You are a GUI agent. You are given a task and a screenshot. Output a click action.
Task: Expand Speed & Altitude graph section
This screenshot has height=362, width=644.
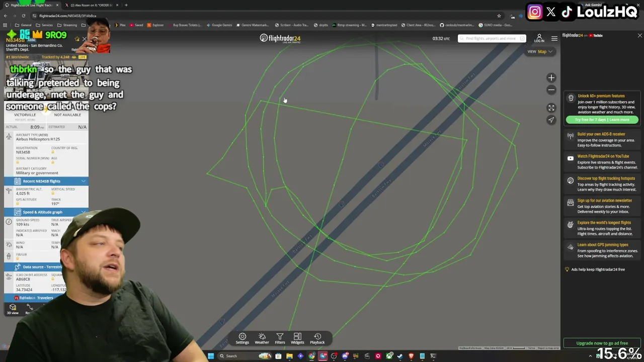(46, 212)
